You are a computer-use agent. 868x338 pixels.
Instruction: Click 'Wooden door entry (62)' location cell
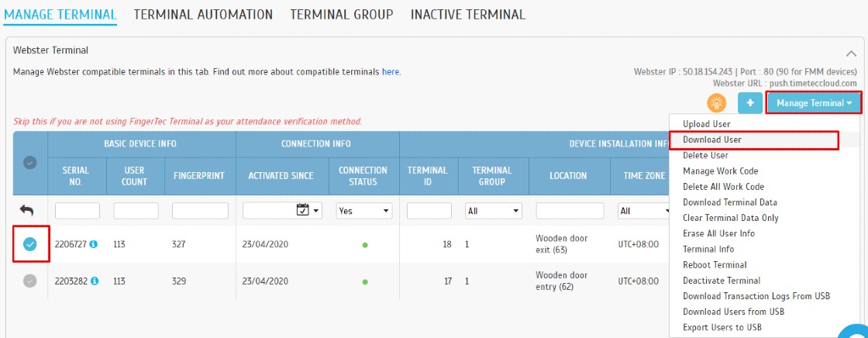[561, 281]
